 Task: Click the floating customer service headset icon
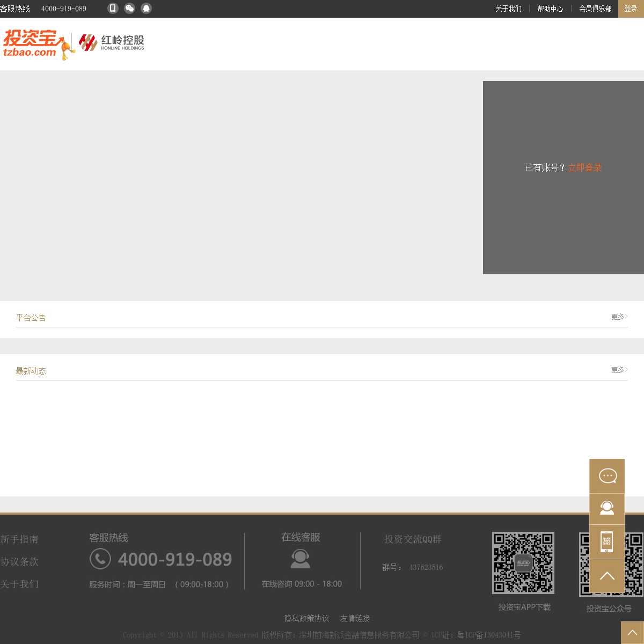pyautogui.click(x=607, y=508)
